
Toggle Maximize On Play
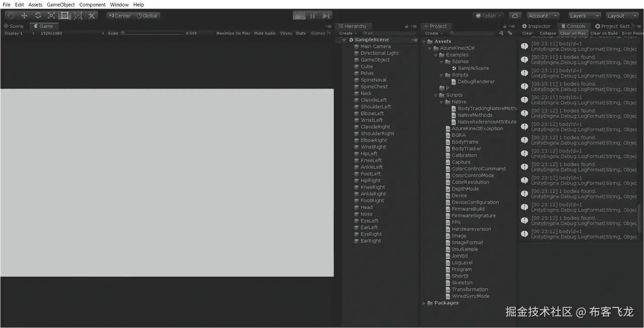pos(233,33)
